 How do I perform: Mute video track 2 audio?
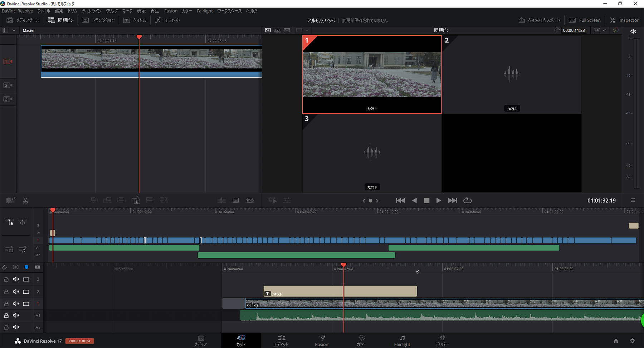coord(16,292)
